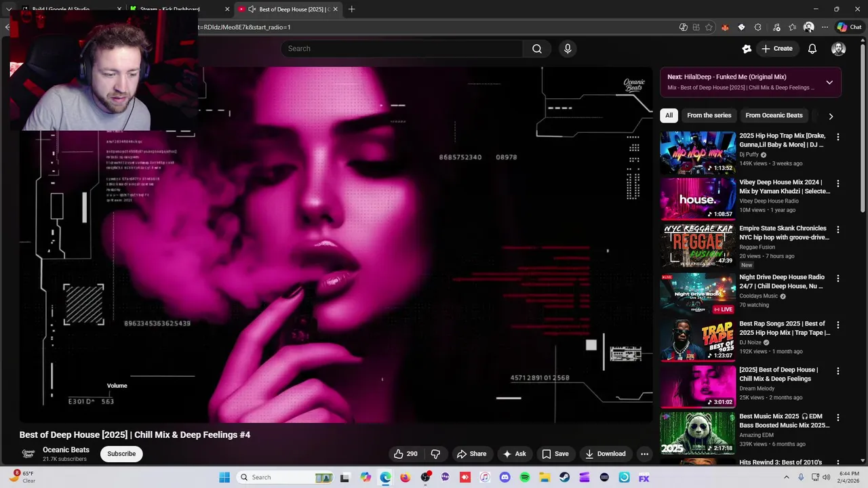Open YouTube notifications bell

812,49
